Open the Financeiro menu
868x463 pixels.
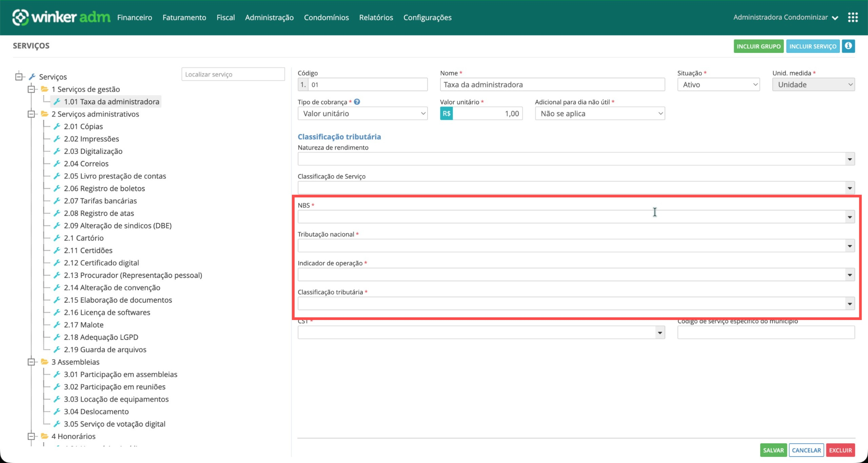(x=135, y=18)
